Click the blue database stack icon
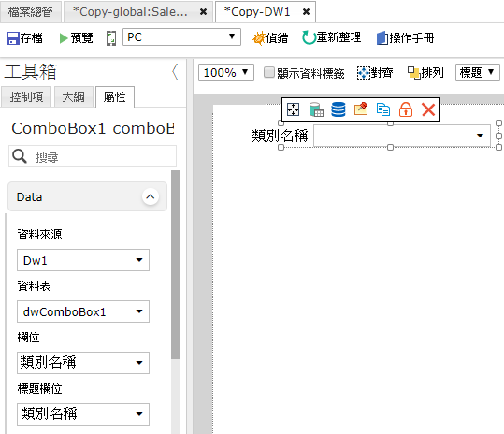 point(338,109)
